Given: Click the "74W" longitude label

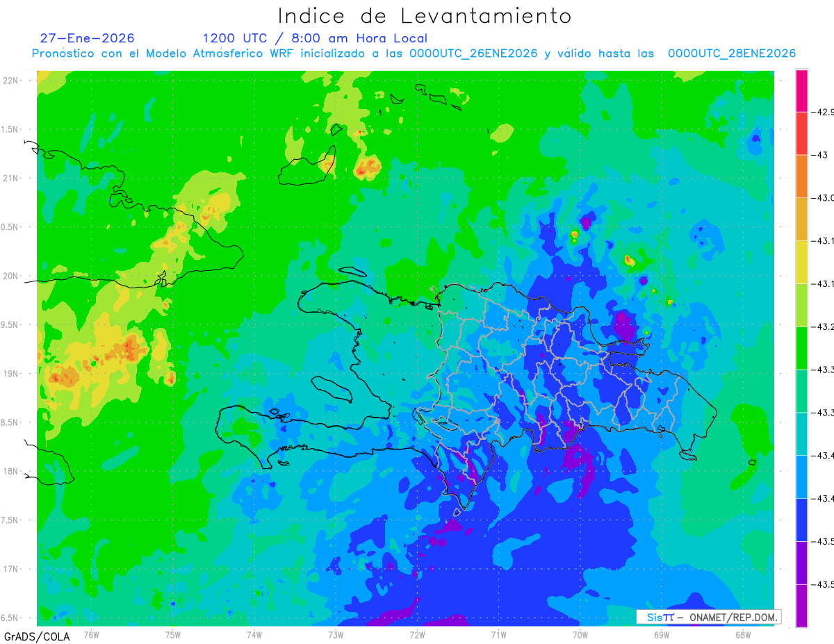Looking at the screenshot, I should click(x=254, y=634).
